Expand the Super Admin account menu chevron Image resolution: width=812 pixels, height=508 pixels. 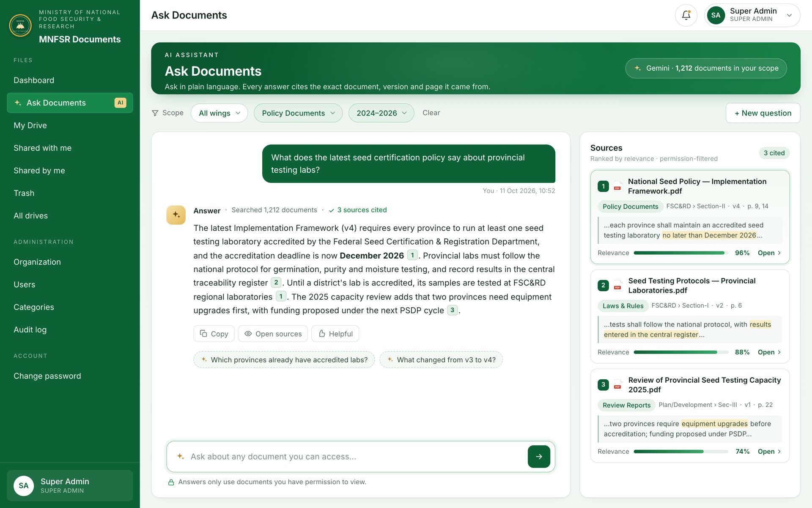point(789,15)
